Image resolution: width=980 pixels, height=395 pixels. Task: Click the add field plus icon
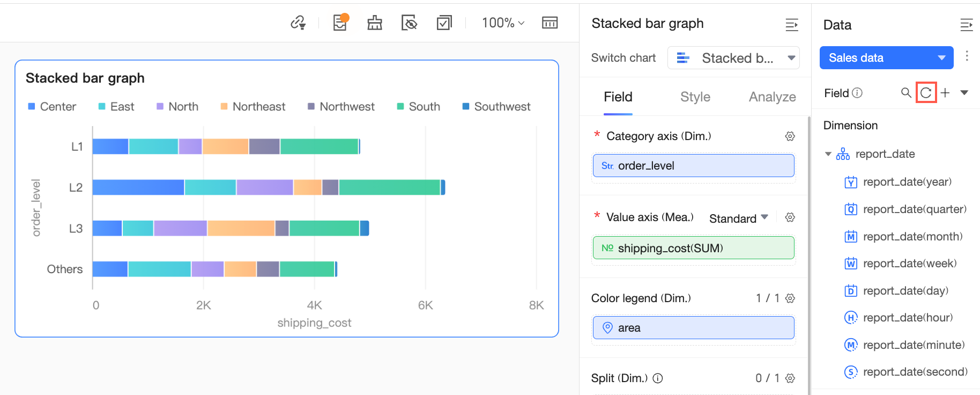click(945, 93)
